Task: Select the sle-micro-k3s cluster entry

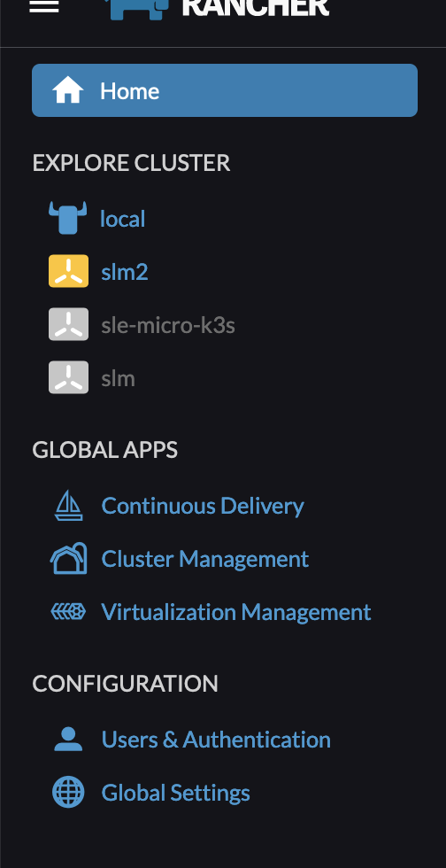Action: [168, 325]
